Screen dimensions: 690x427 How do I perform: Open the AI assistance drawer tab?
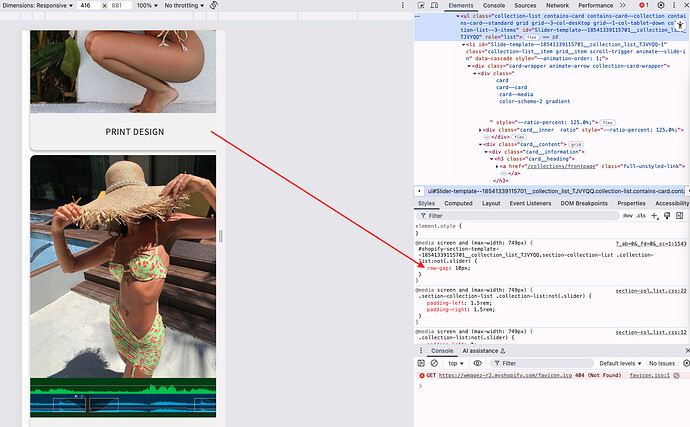click(x=483, y=351)
